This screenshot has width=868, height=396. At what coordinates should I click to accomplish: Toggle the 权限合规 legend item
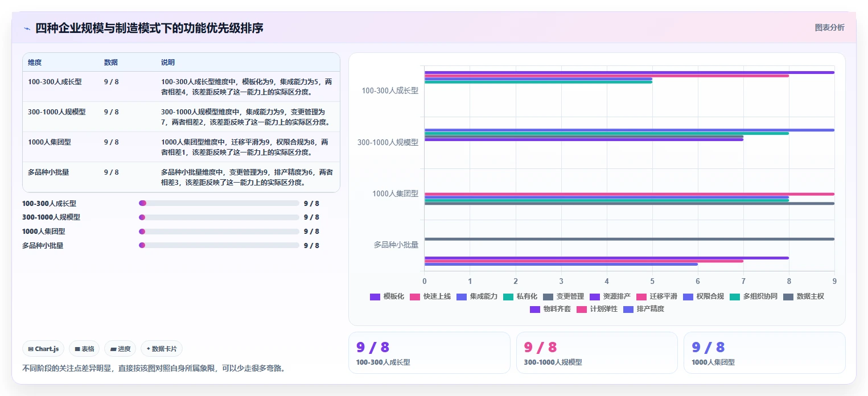[704, 296]
